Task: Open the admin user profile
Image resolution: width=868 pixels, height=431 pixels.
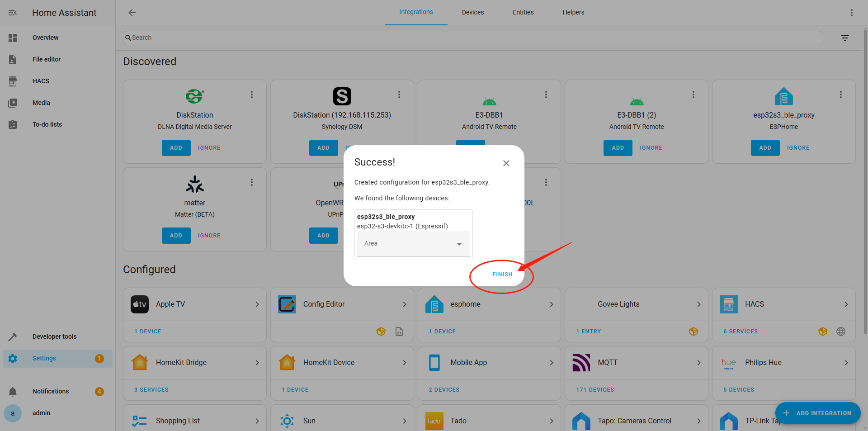Action: pyautogui.click(x=41, y=413)
